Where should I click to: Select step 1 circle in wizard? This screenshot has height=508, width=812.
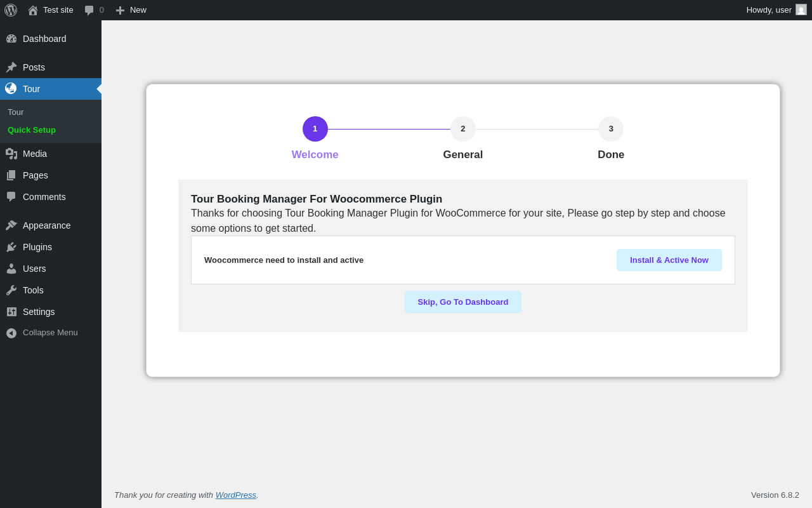pos(315,129)
